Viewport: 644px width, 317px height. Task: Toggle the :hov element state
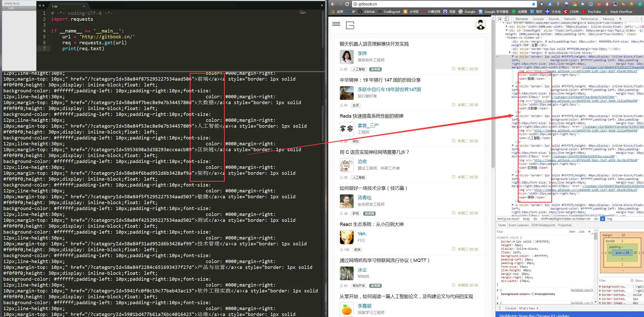click(x=572, y=232)
